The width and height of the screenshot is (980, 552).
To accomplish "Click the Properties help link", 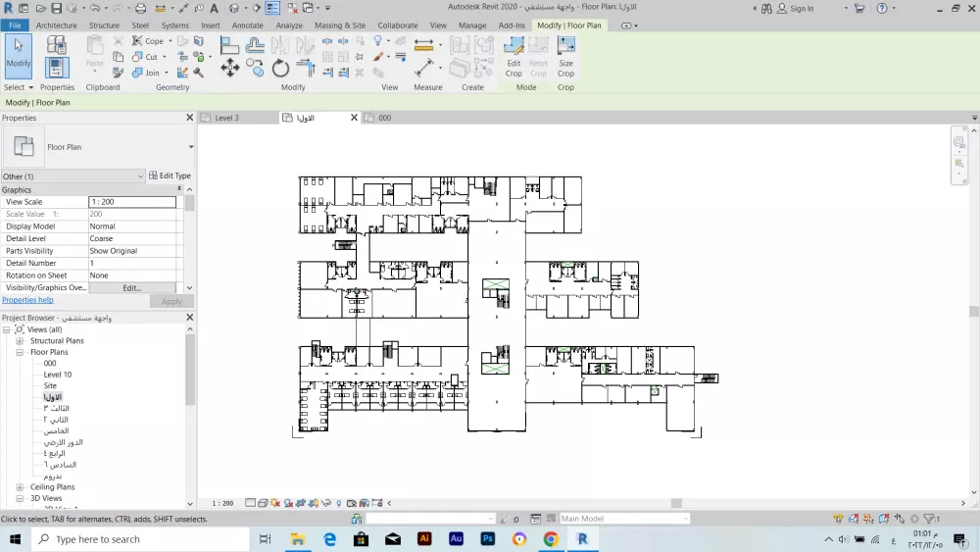I will [x=27, y=300].
